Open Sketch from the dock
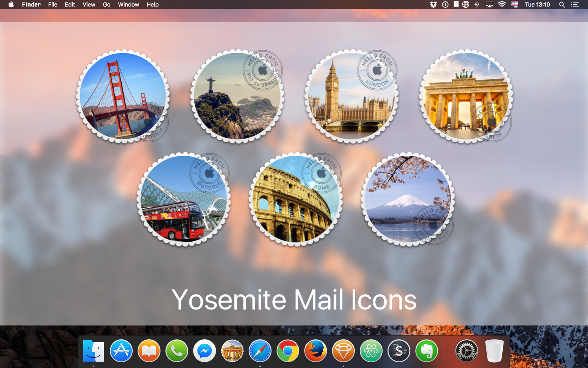The width and height of the screenshot is (588, 368). 343,351
